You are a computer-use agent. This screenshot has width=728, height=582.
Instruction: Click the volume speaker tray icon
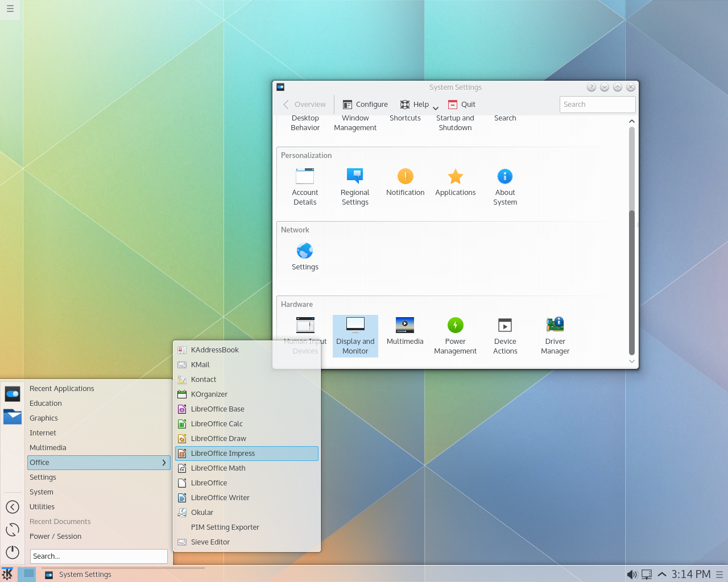click(632, 575)
